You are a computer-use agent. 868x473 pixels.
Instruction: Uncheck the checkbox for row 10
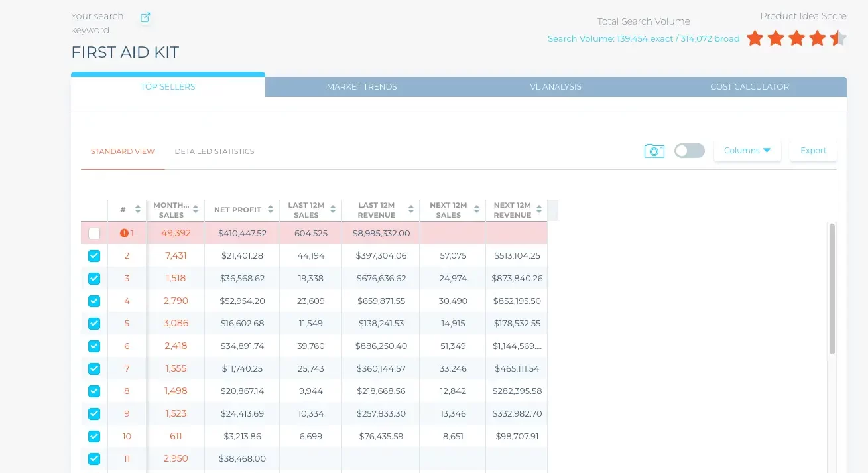[94, 437]
